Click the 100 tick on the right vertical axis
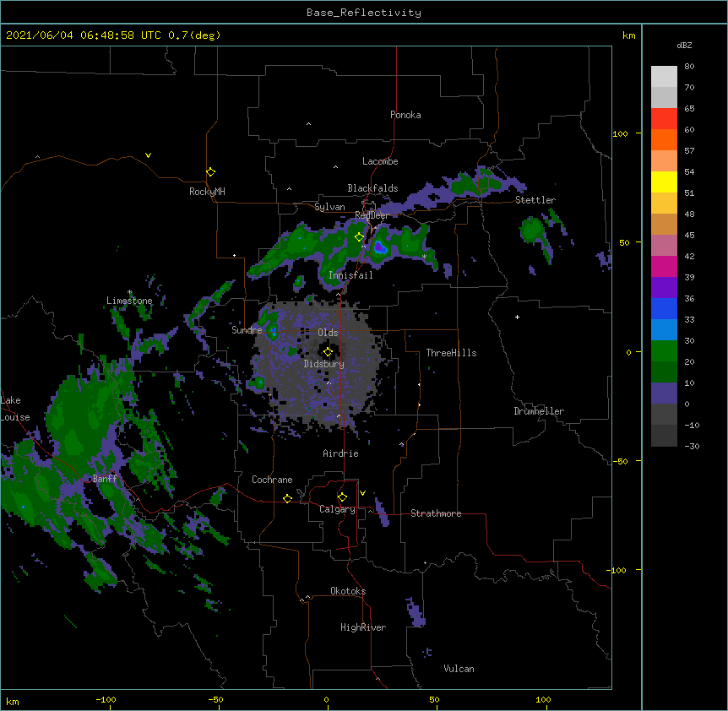This screenshot has width=728, height=711. (x=620, y=133)
